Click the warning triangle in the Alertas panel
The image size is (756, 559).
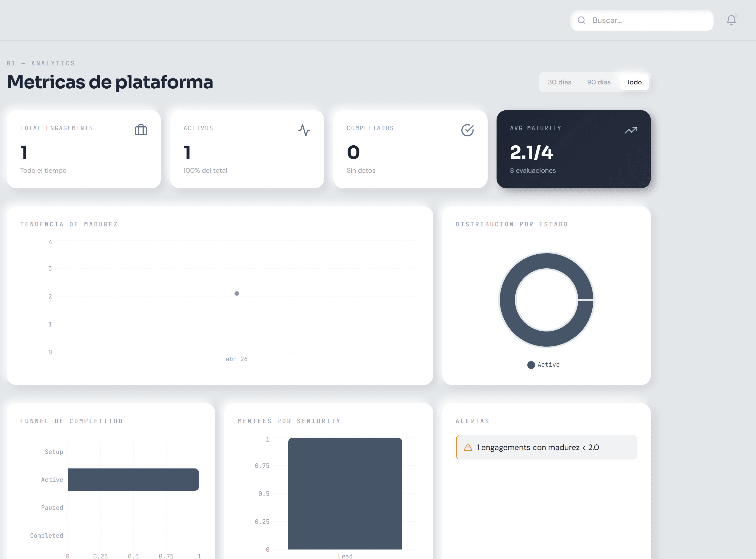468,447
